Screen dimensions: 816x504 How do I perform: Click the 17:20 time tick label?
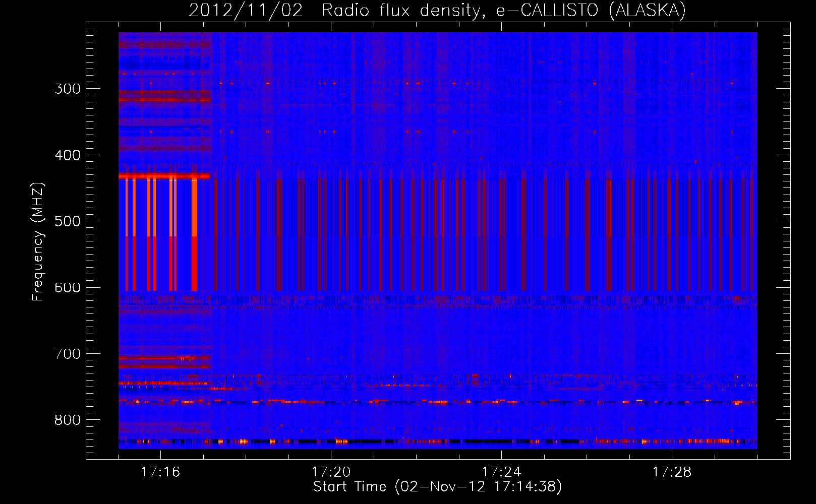pyautogui.click(x=331, y=472)
